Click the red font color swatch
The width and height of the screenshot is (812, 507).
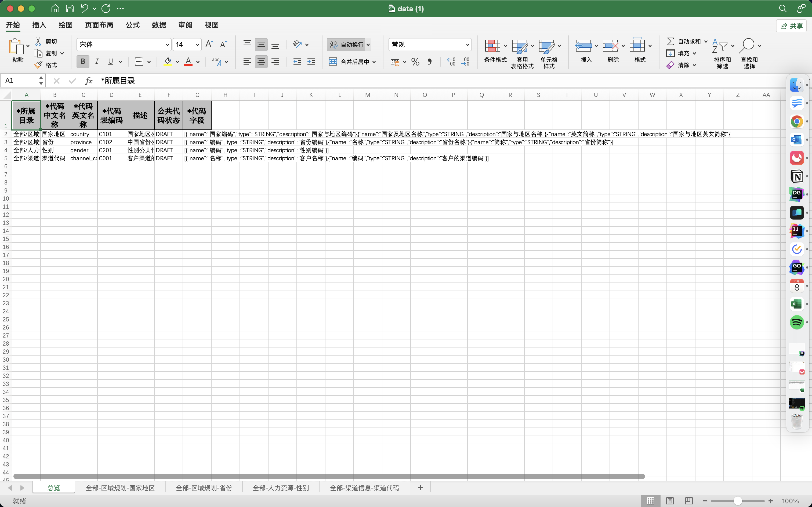(188, 62)
